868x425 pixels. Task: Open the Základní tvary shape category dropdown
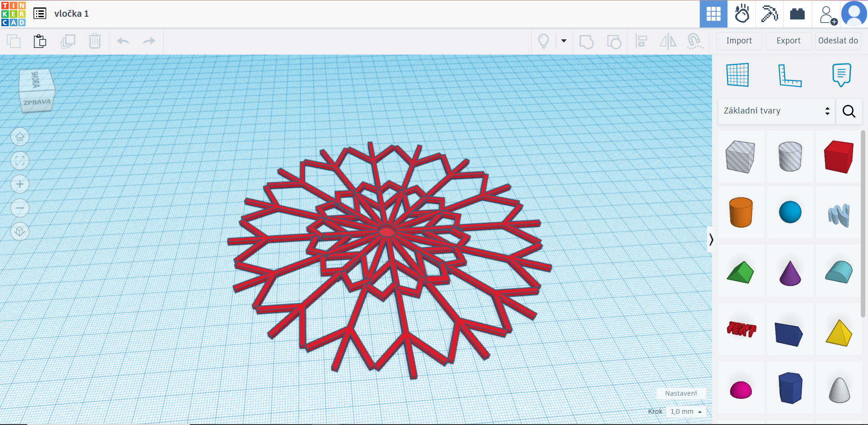[x=776, y=111]
